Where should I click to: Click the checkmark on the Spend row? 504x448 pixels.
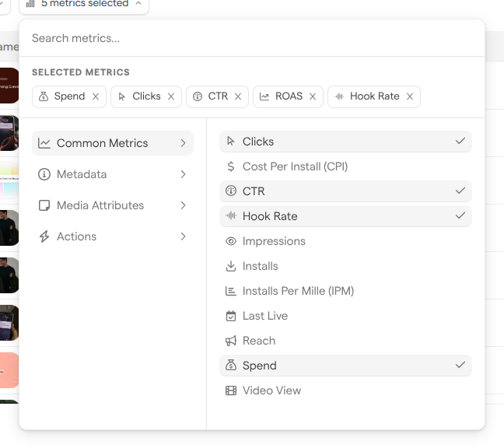[460, 365]
